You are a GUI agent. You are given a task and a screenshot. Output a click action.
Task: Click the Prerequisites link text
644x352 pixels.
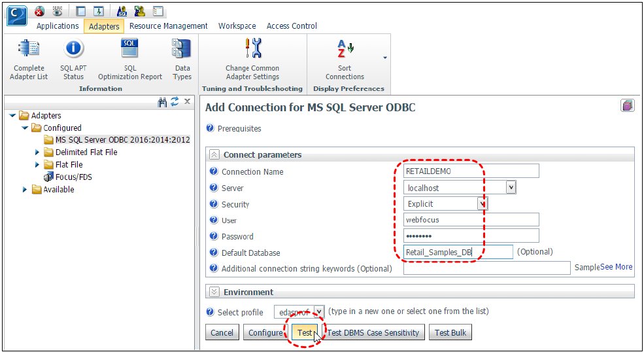pyautogui.click(x=239, y=128)
